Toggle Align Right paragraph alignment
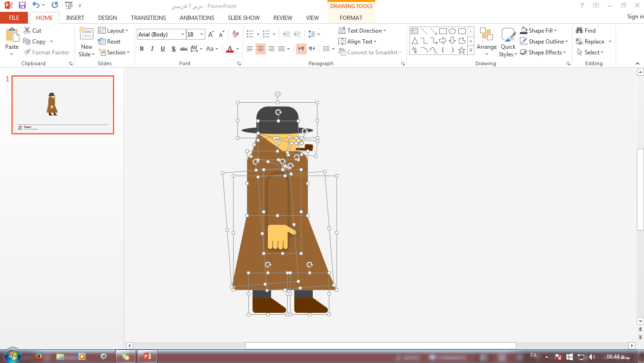The image size is (644, 363). tap(271, 49)
